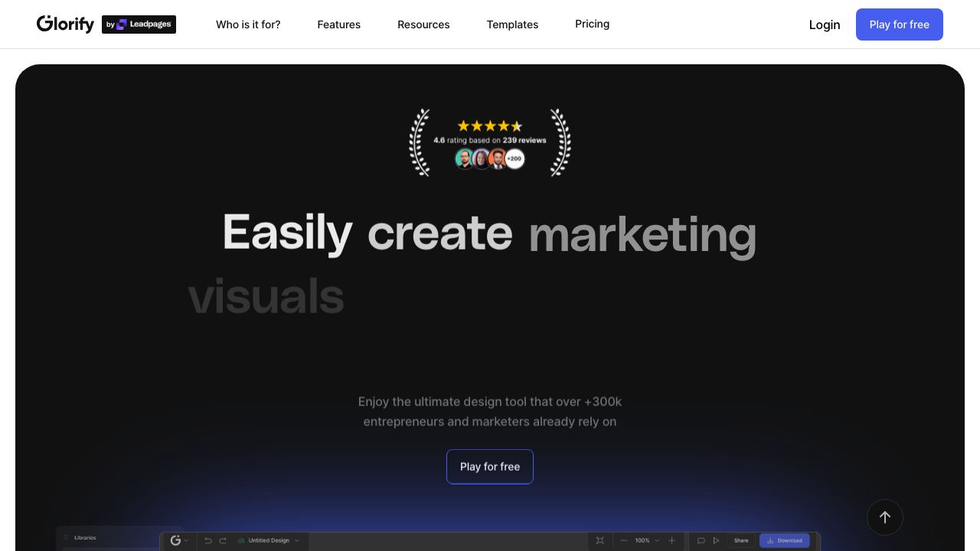Click the +200 reviewers badge

click(x=514, y=158)
